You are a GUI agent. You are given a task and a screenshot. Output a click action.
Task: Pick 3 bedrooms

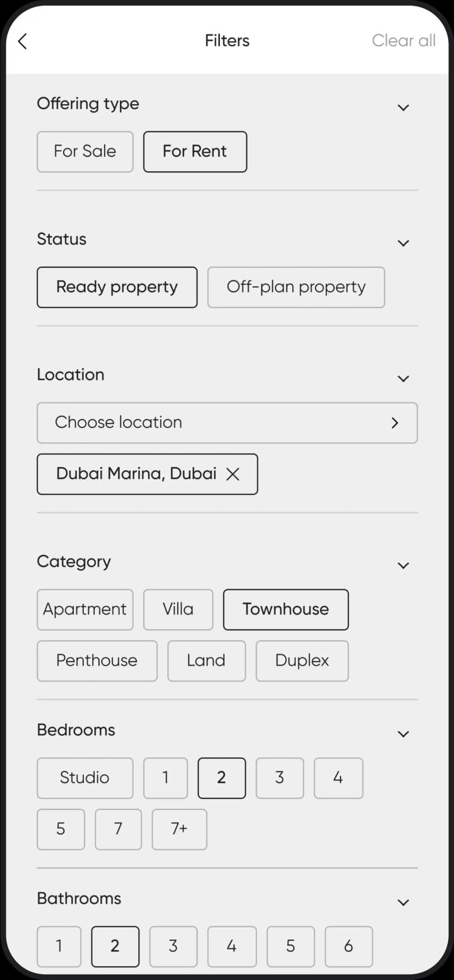(280, 778)
